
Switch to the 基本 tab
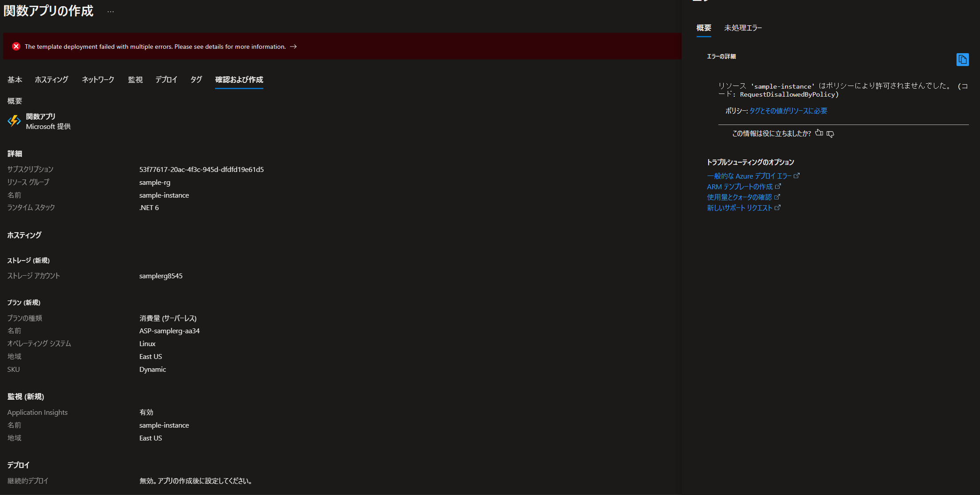click(x=15, y=80)
